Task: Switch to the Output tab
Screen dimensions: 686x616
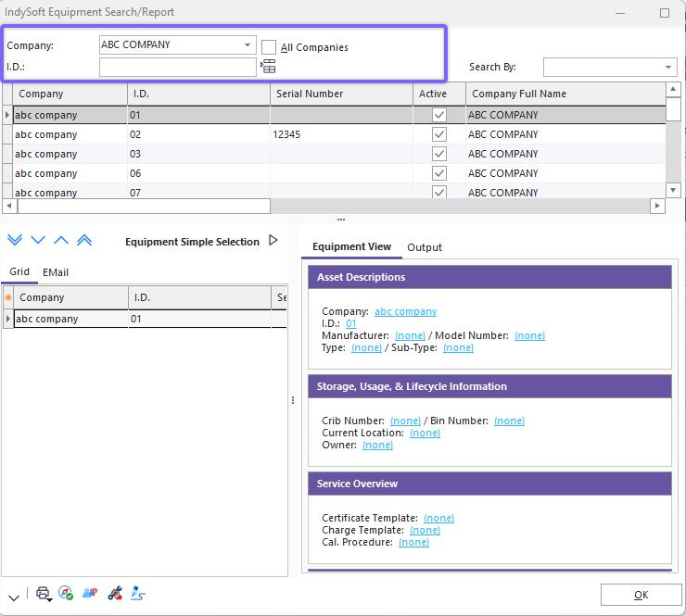Action: tap(425, 247)
